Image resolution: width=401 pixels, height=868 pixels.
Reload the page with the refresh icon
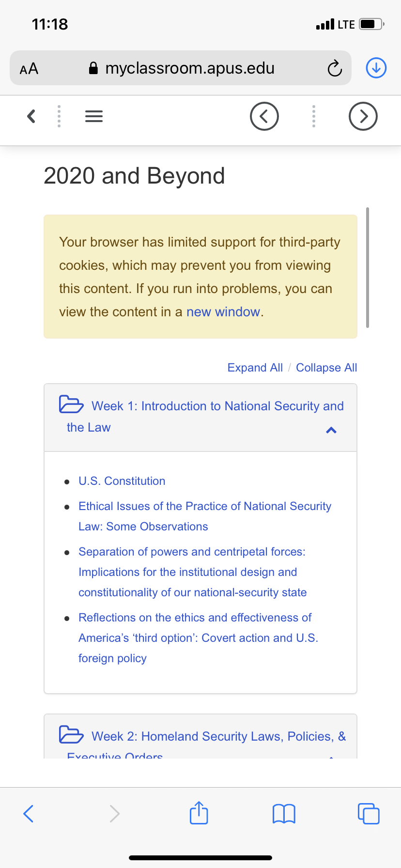[x=335, y=68]
